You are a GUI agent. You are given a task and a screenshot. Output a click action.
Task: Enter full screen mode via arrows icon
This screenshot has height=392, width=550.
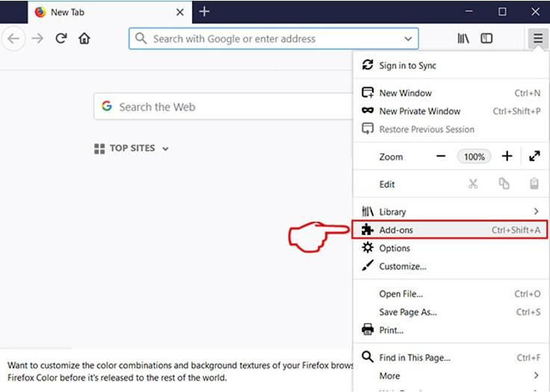(534, 156)
